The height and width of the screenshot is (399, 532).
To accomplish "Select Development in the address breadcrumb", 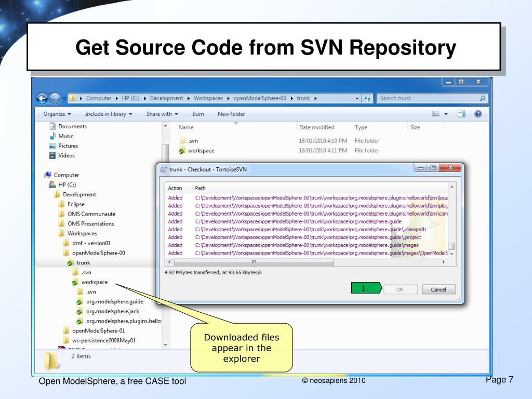I will coord(166,98).
